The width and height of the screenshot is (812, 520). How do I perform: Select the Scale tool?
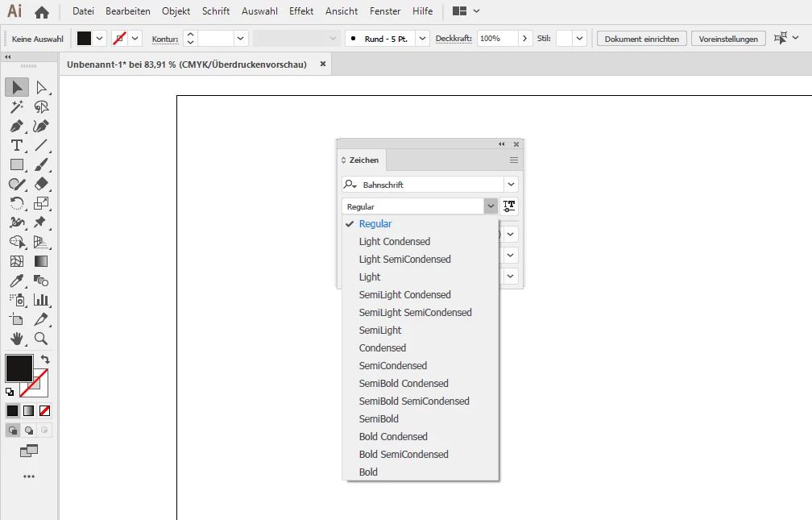[x=41, y=203]
